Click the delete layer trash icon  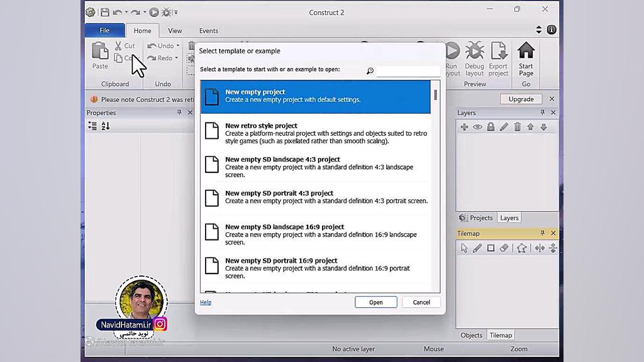pos(518,127)
